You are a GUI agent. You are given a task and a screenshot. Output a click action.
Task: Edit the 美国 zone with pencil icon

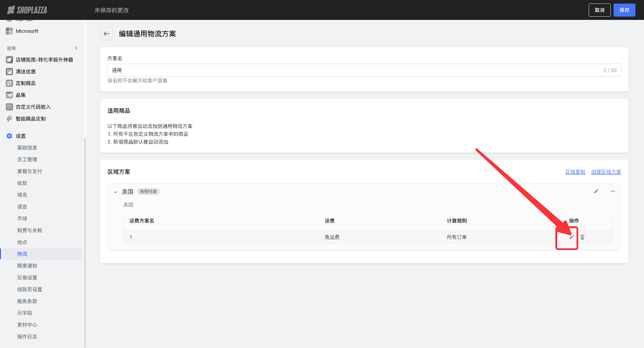click(x=596, y=191)
